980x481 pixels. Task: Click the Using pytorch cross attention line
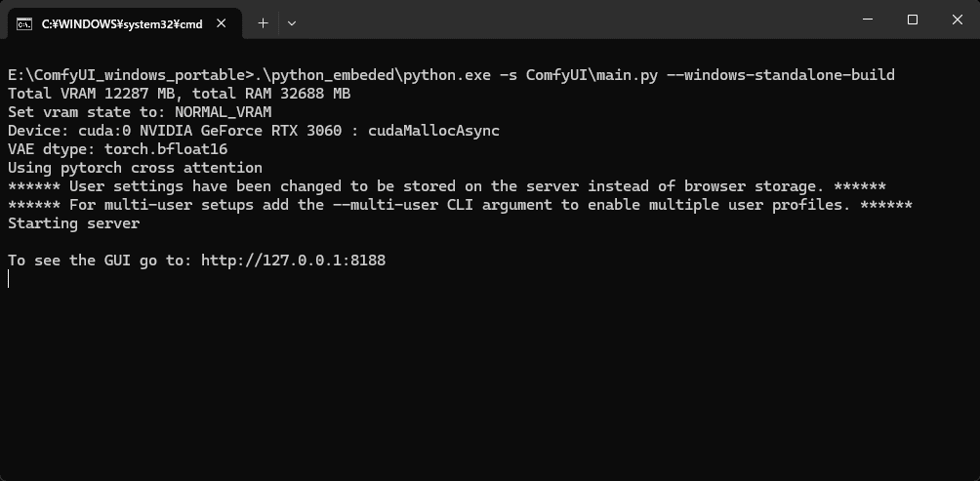tap(135, 168)
